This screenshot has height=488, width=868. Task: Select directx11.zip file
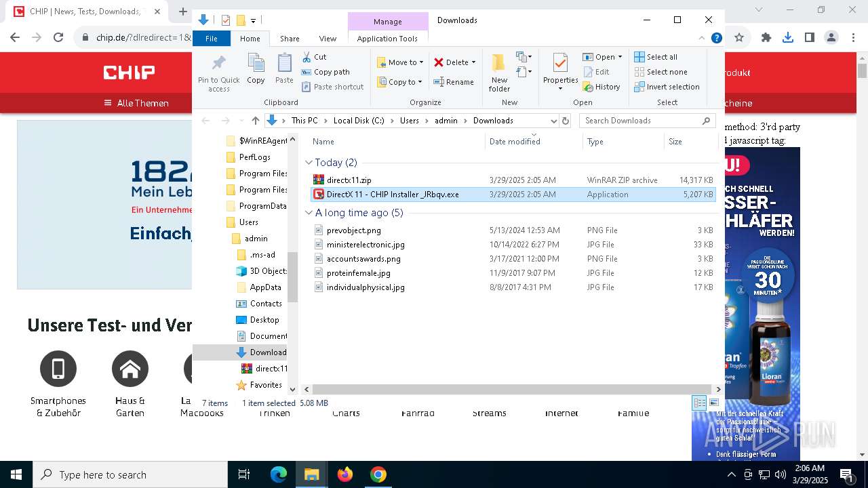(512, 180)
